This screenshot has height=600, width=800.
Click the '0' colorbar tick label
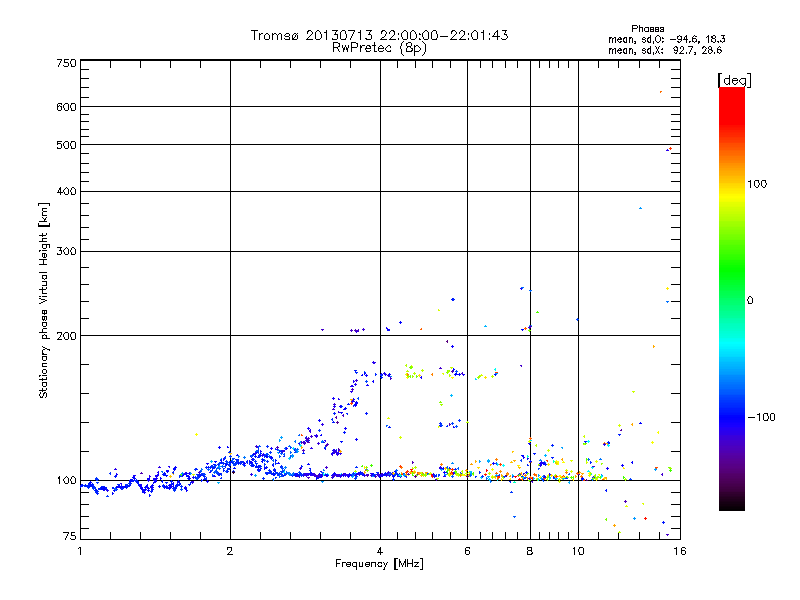pos(749,301)
